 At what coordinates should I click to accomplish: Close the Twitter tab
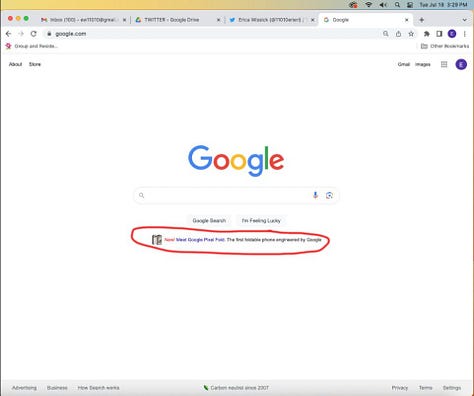click(x=312, y=20)
